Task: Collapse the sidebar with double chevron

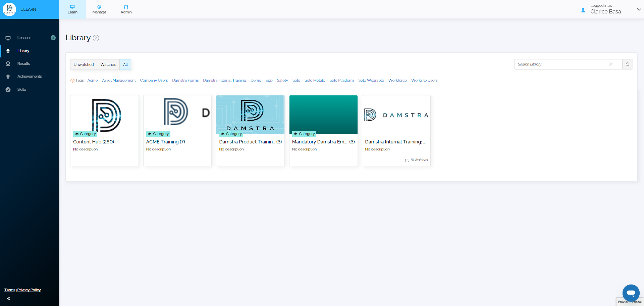Action: tap(9, 299)
